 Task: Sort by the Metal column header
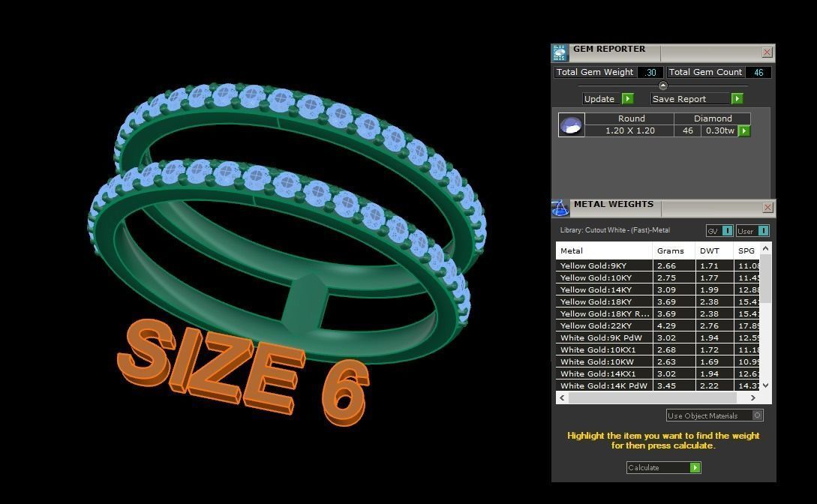[604, 250]
